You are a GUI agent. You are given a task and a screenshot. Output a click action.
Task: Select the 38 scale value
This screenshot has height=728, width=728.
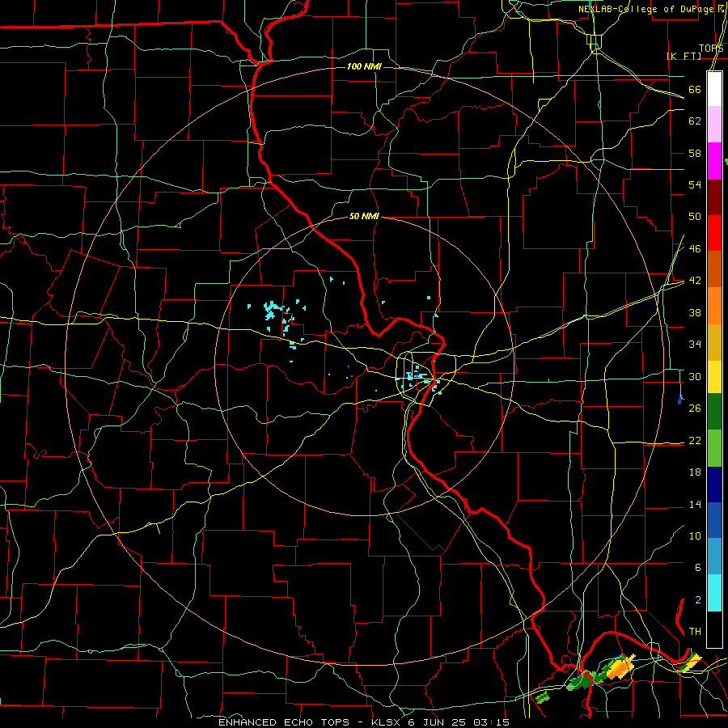(695, 312)
